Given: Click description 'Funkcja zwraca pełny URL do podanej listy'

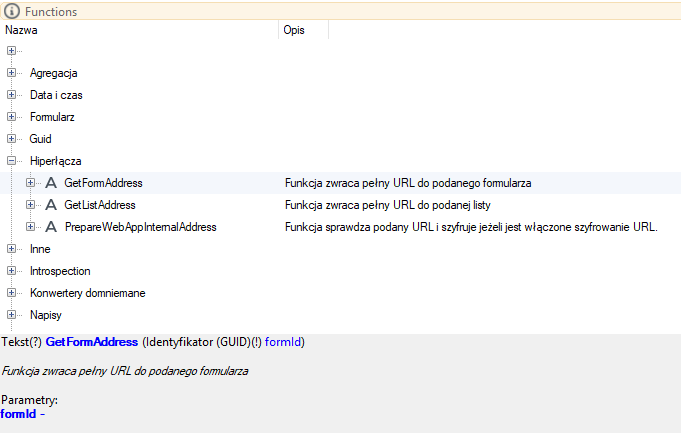Looking at the screenshot, I should (x=388, y=205).
